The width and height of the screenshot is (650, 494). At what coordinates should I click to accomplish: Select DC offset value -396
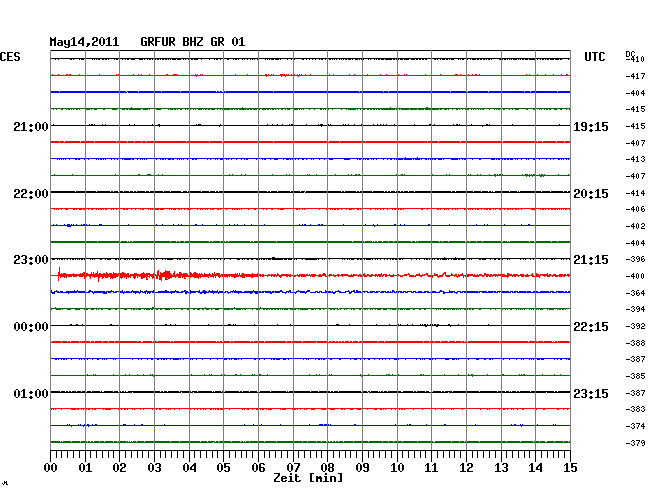click(x=635, y=259)
